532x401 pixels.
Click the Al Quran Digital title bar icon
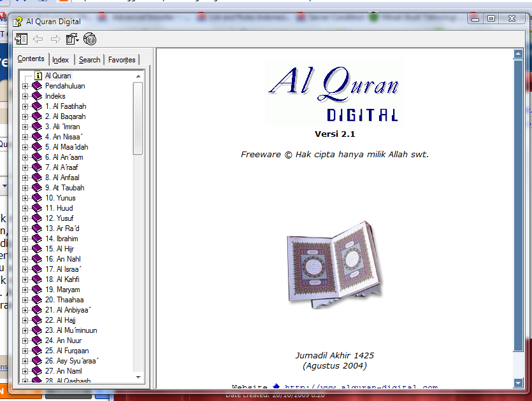(x=18, y=22)
